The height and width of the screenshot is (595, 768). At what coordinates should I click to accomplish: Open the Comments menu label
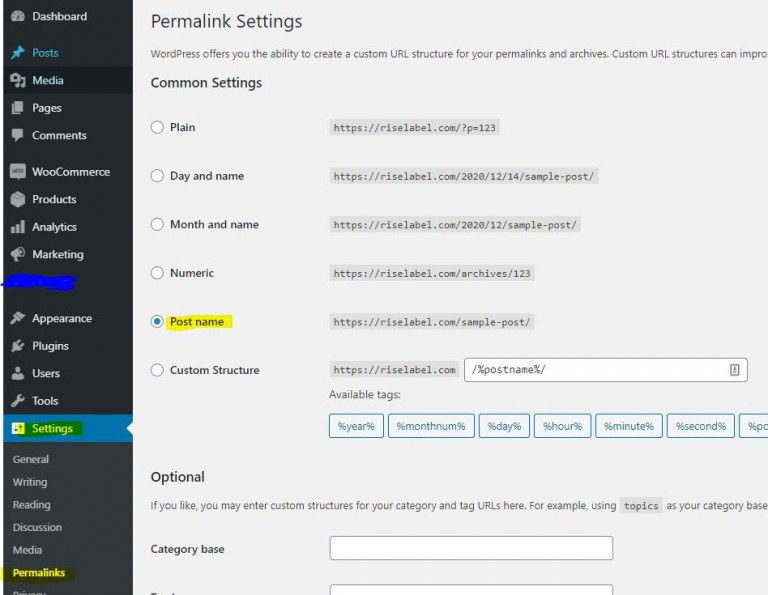(59, 135)
